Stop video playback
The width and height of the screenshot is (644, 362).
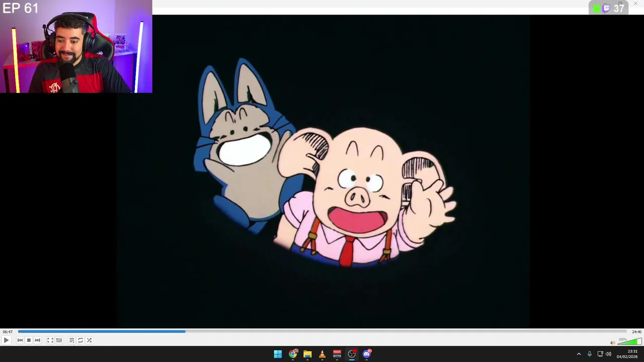(x=29, y=340)
